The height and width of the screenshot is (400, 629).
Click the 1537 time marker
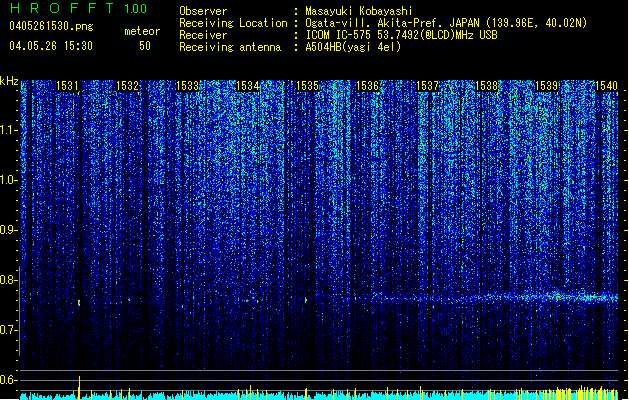tap(428, 86)
